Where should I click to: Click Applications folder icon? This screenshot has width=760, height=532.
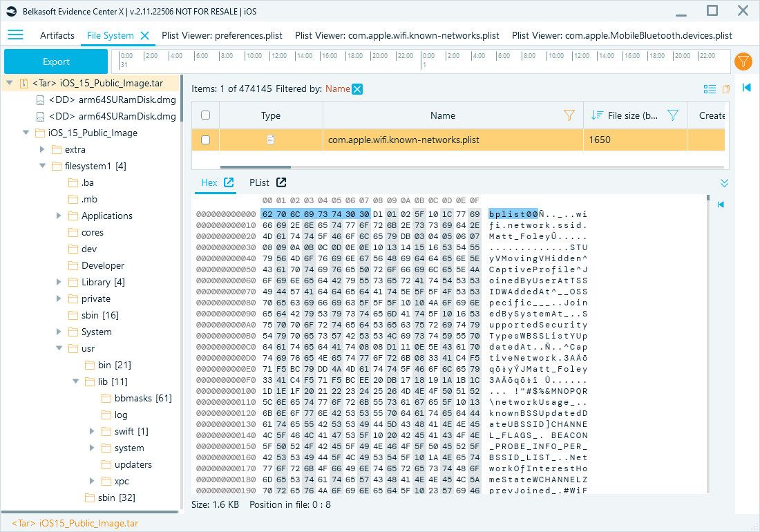click(x=73, y=216)
